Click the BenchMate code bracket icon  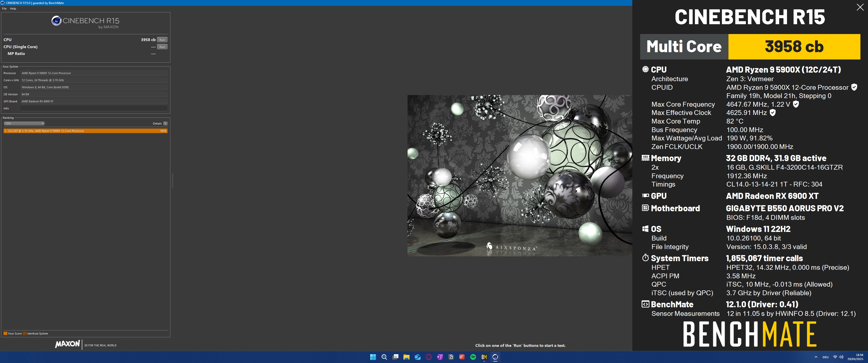point(645,304)
